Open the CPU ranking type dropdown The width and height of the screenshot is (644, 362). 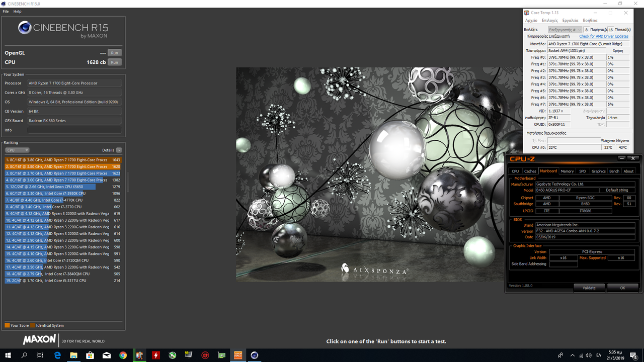pos(17,150)
